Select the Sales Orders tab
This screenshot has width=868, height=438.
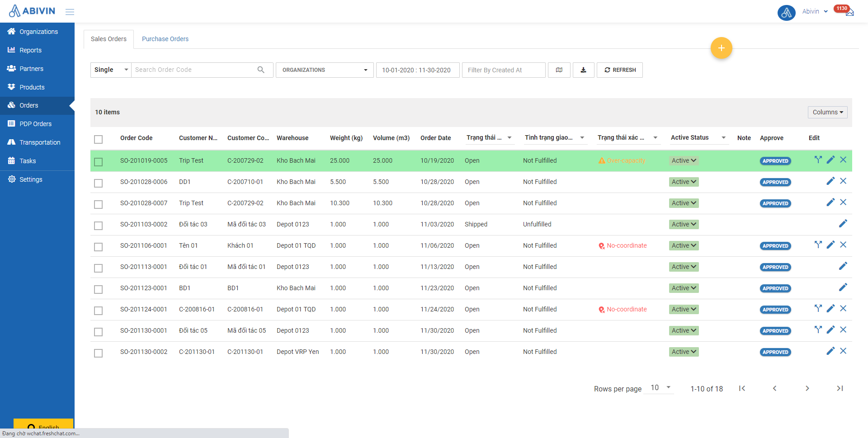click(108, 39)
